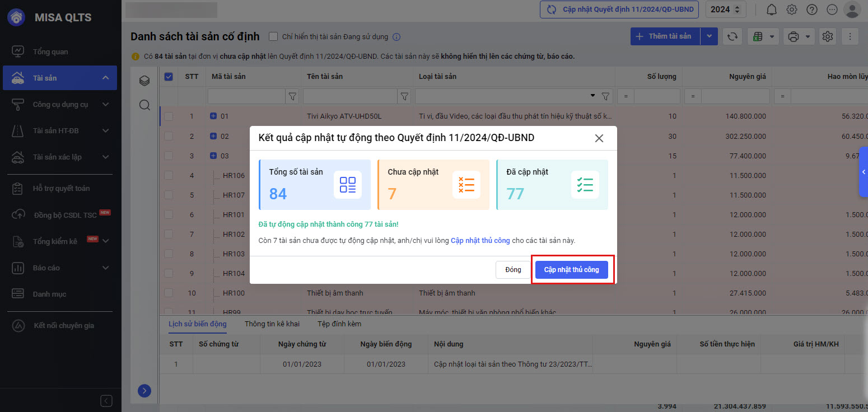Viewport: 868px width, 412px height.
Task: Expand asset row 03
Action: click(x=213, y=156)
